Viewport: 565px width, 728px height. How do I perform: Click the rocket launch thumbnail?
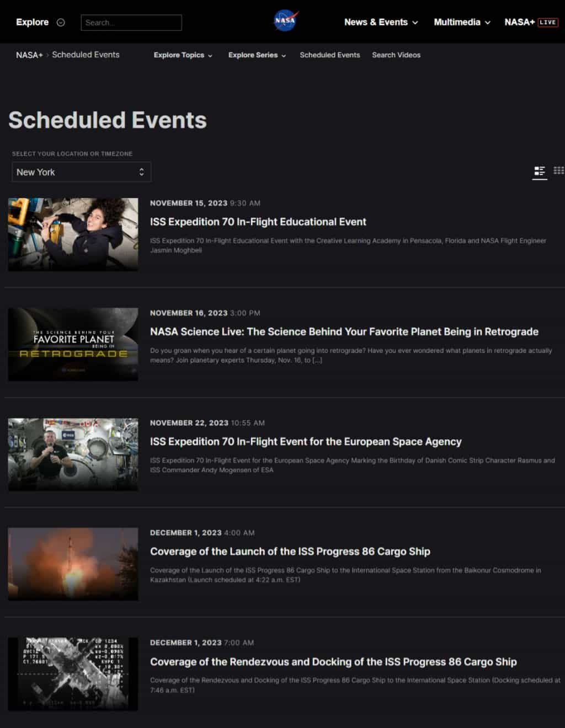pyautogui.click(x=73, y=564)
